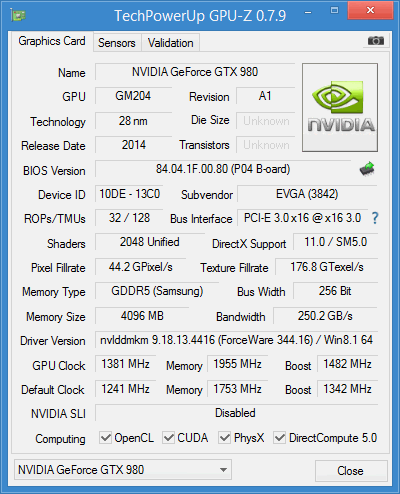Click the GPU field showing GM204
400x494 pixels.
pos(133,96)
